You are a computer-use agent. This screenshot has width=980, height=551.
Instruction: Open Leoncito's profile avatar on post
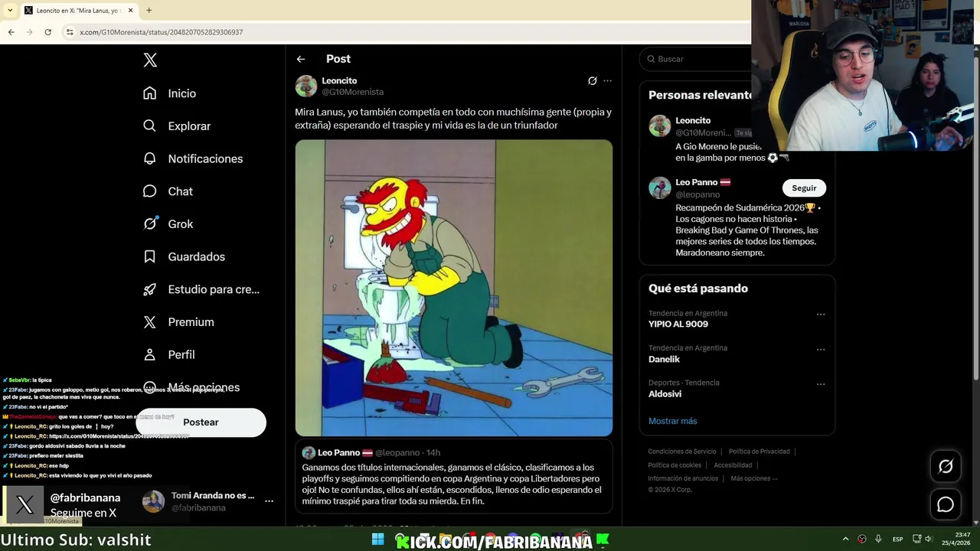pos(306,86)
